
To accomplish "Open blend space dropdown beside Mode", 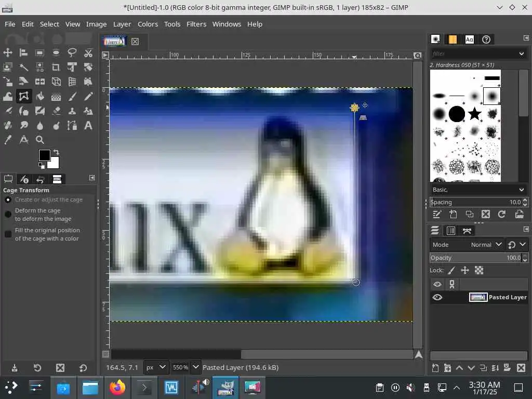I will [x=517, y=245].
